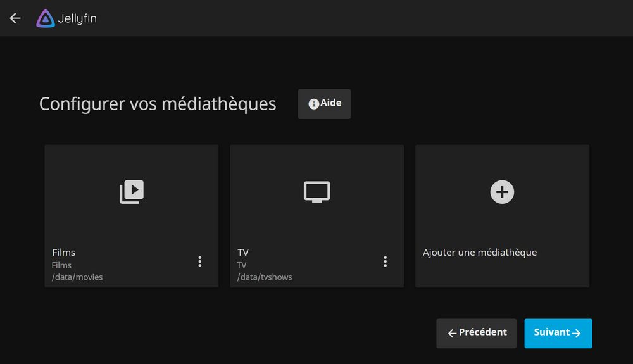
Task: Click the "Configurer vos médiathèques" heading
Action: [158, 104]
